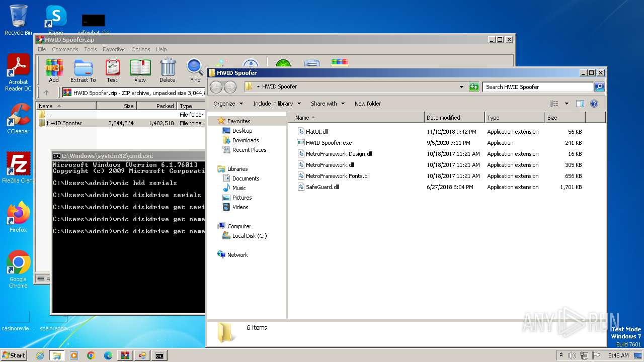
Task: Click the New folder button
Action: (x=368, y=104)
